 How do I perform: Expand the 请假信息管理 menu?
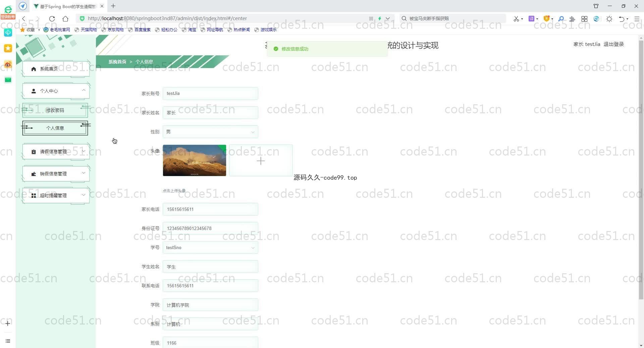click(x=56, y=152)
